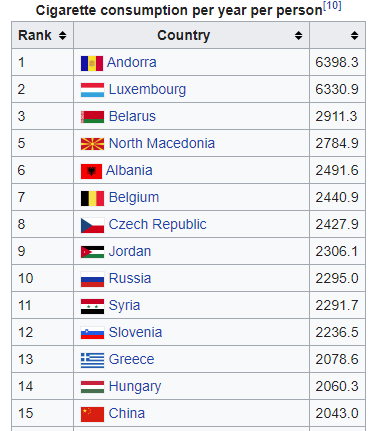Image resolution: width=375 pixels, height=431 pixels.
Task: Open citation reference [10] in the caption
Action: [x=332, y=6]
